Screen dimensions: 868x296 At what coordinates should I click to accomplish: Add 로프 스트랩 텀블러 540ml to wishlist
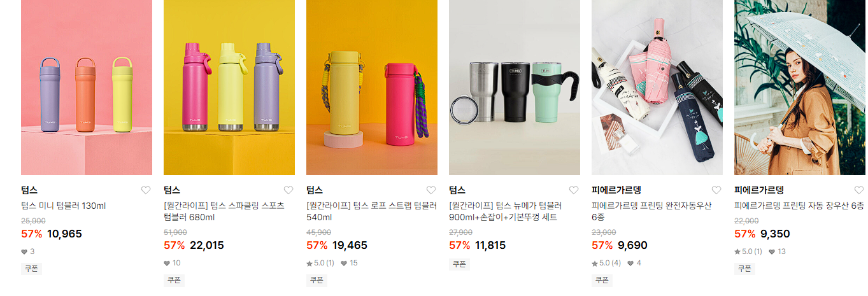[x=431, y=190]
